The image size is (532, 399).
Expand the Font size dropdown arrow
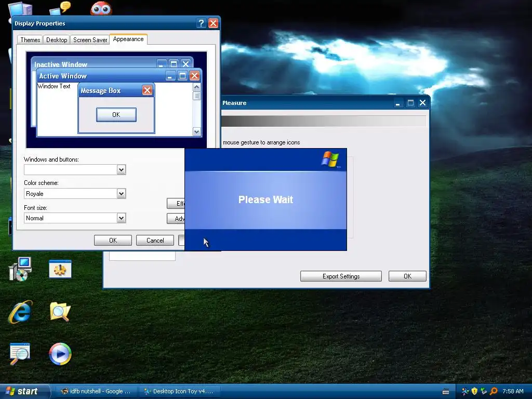121,218
